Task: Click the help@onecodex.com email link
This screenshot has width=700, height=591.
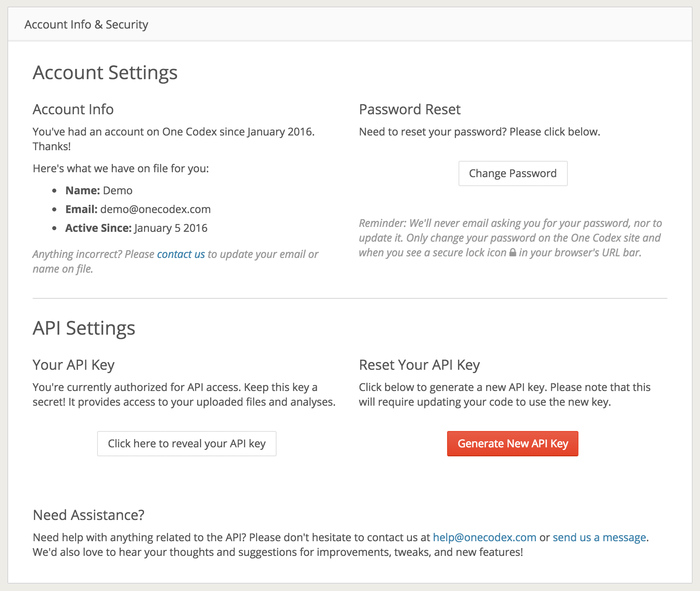Action: click(484, 538)
